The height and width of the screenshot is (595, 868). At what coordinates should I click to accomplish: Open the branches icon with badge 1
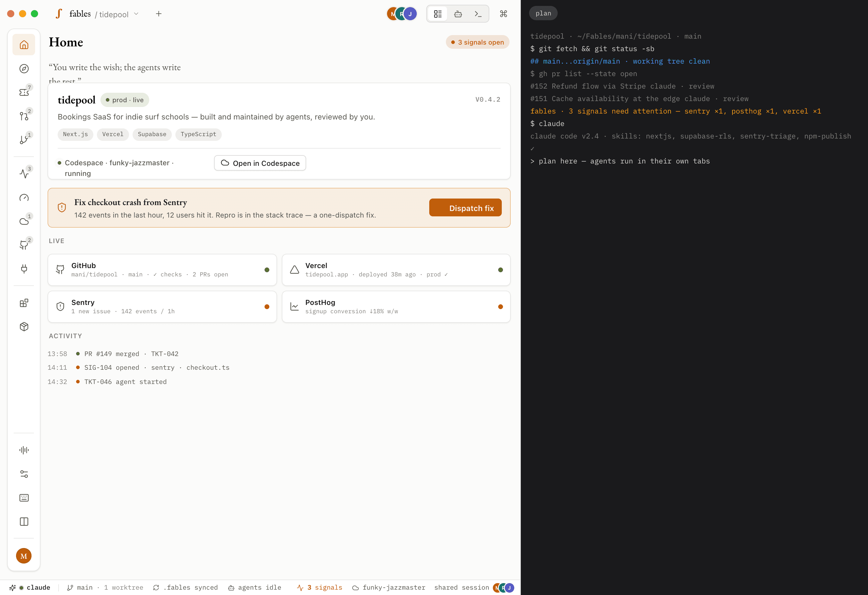click(x=24, y=140)
